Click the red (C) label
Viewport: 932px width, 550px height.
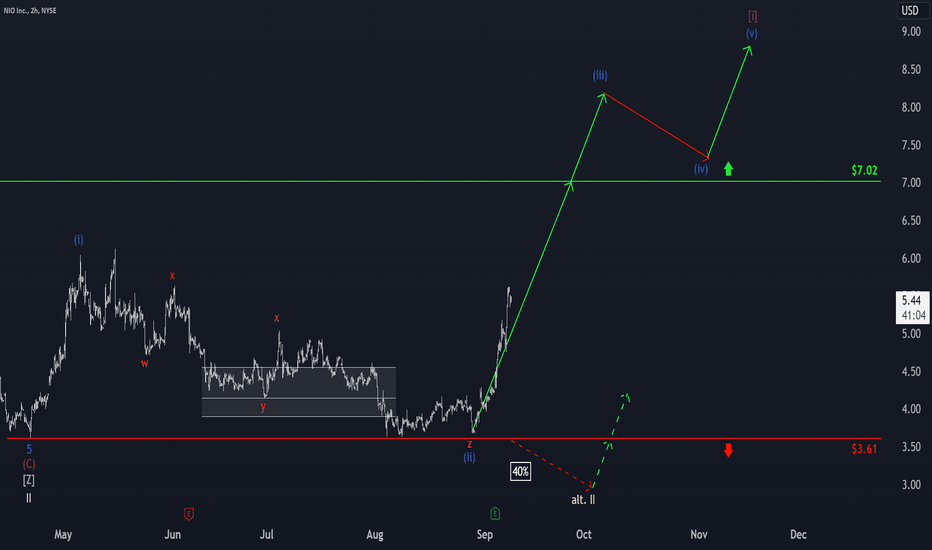[29, 464]
